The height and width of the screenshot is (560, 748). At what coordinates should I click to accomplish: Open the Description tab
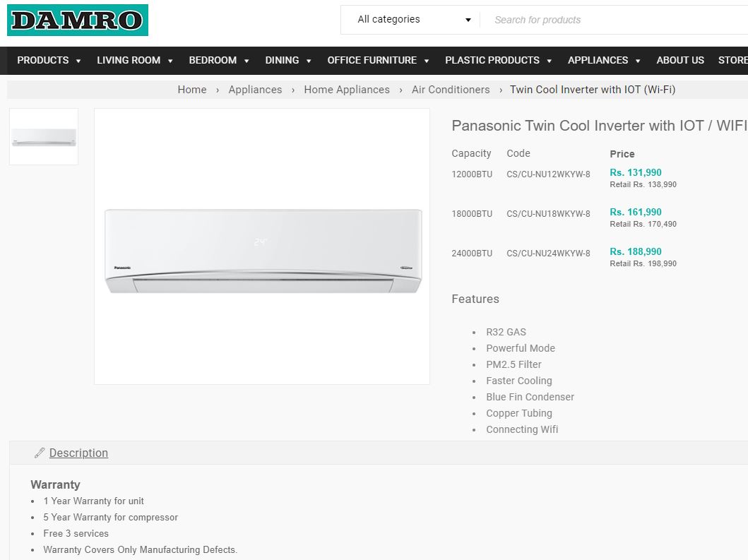[x=78, y=453]
